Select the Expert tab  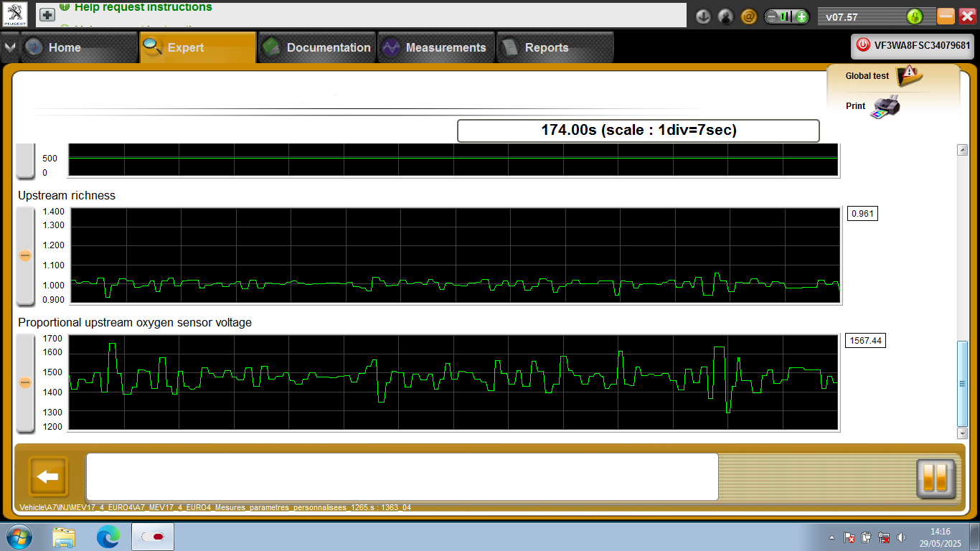tap(197, 47)
